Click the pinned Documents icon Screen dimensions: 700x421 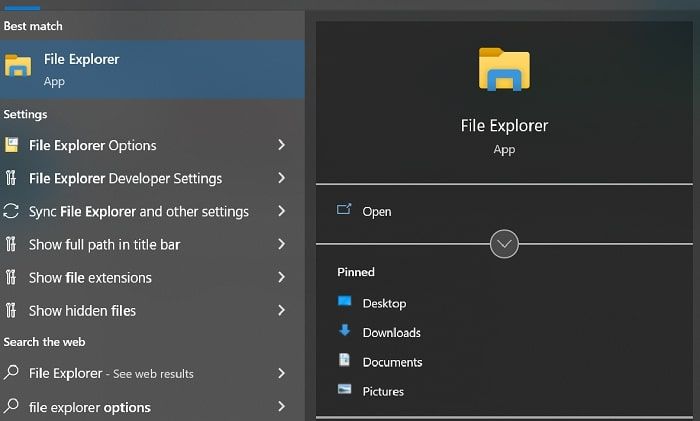(x=344, y=360)
